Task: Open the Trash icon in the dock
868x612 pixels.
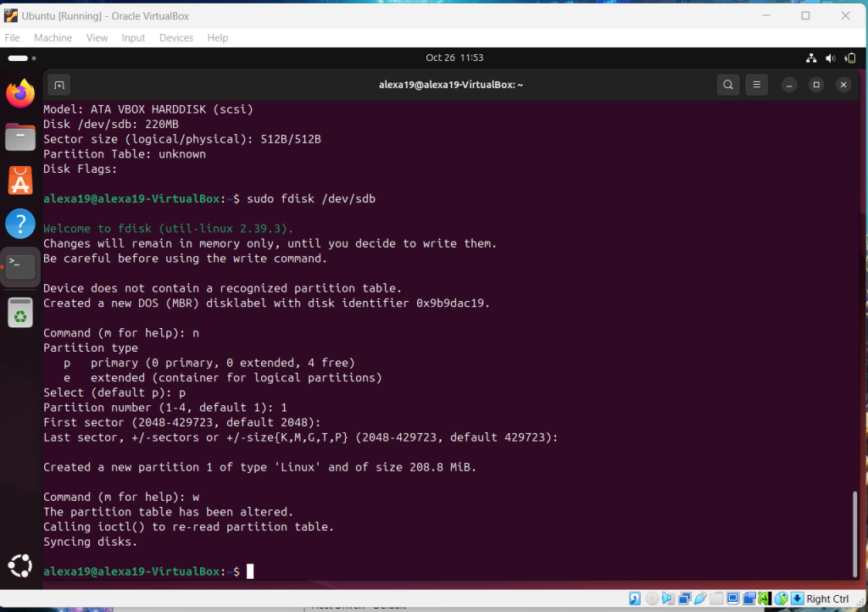Action: [x=20, y=314]
